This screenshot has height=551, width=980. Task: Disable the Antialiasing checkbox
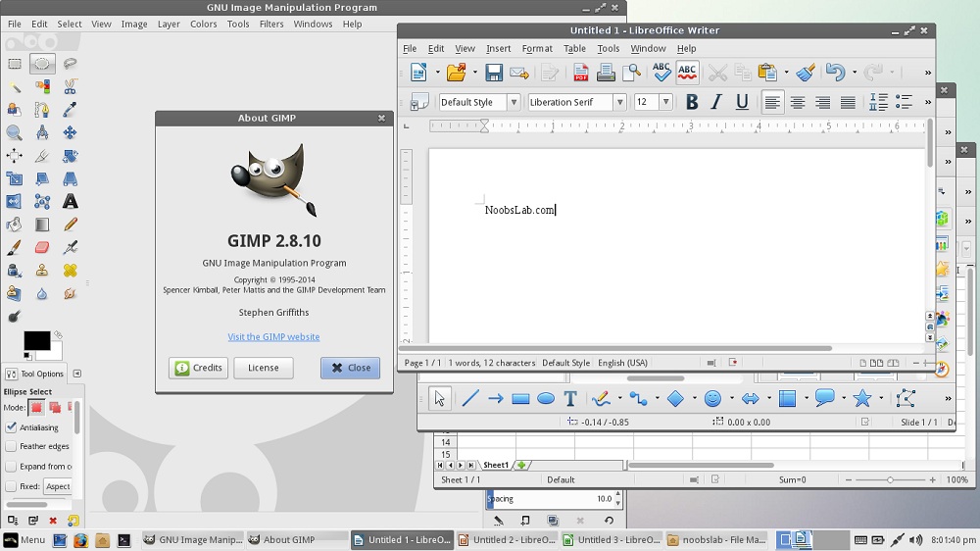coord(11,427)
